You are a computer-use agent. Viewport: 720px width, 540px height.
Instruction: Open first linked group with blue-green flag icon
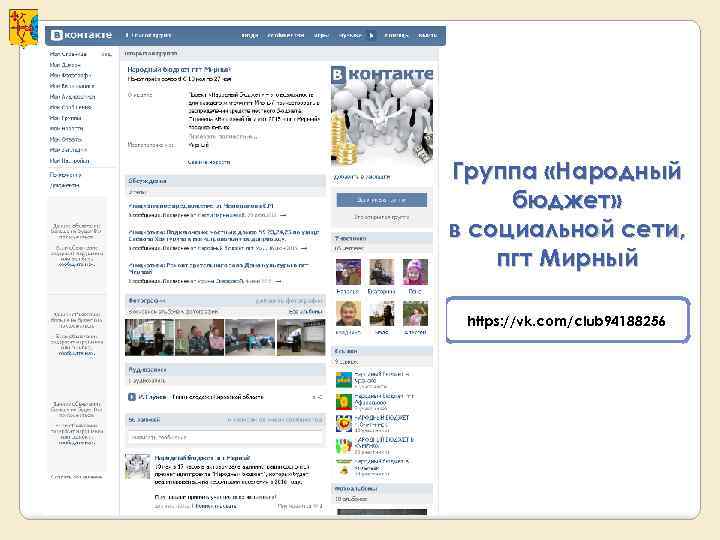pos(344,380)
